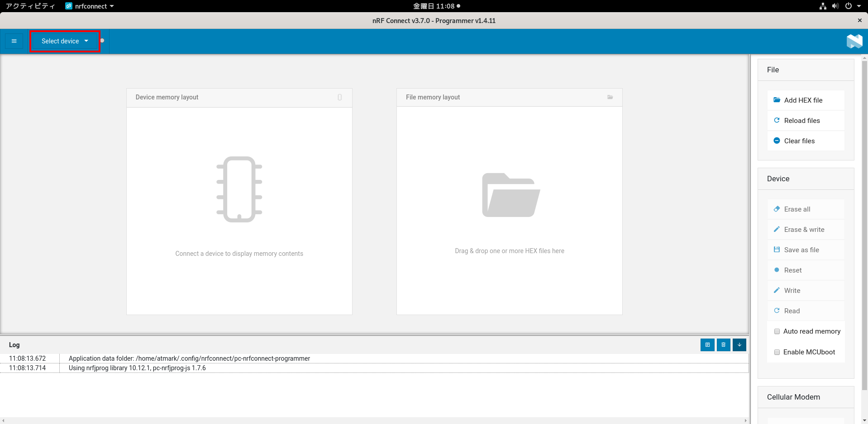This screenshot has width=868, height=424.
Task: Click the Nordic Semiconductor logo
Action: 854,41
